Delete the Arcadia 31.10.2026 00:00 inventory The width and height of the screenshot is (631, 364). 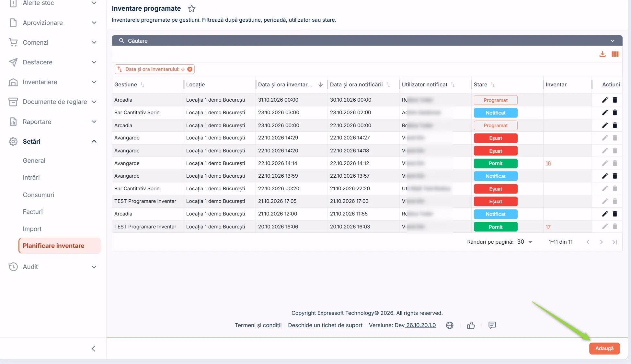click(615, 100)
